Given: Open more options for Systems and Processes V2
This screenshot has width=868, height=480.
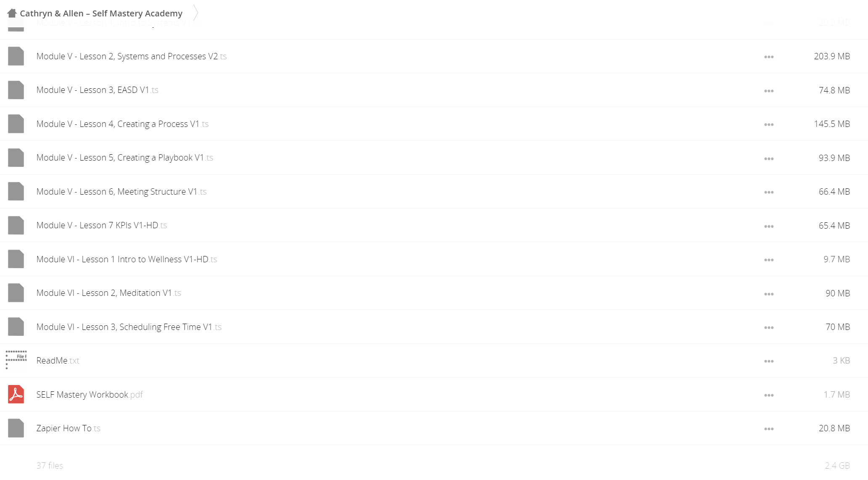Looking at the screenshot, I should (769, 57).
